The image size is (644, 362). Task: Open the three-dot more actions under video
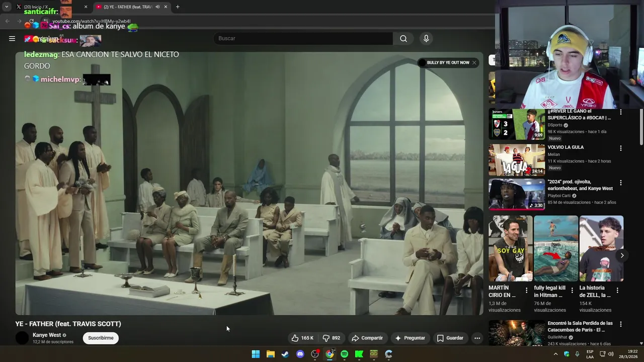(477, 338)
